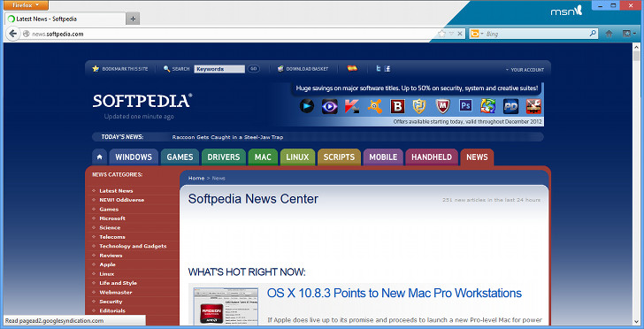
Task: Open the URL history dropdown arrow
Action: 451,34
